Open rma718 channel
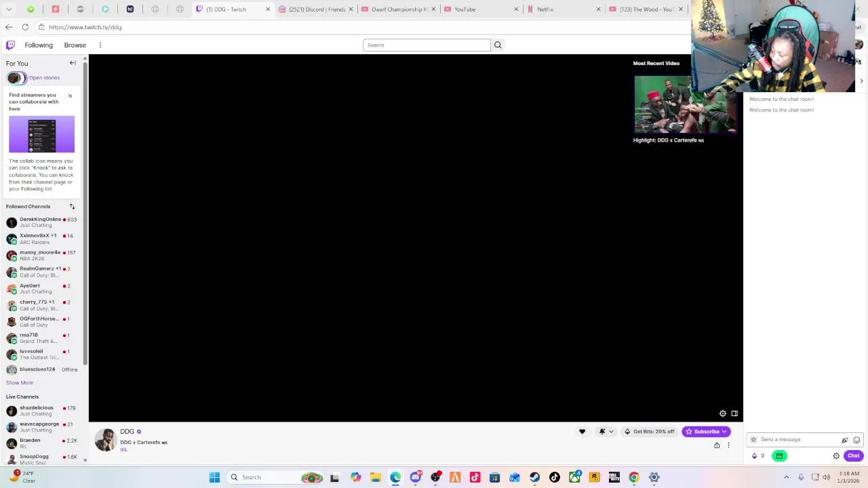Image resolution: width=868 pixels, height=488 pixels. [x=41, y=338]
